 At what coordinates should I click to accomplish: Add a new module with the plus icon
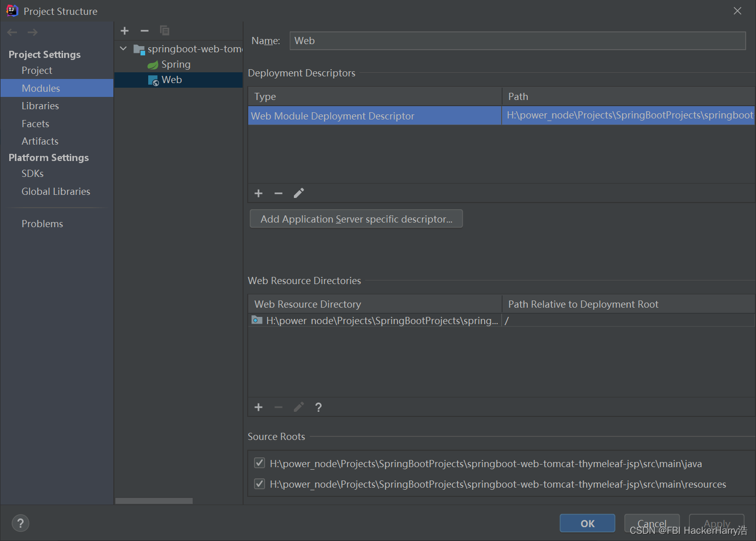point(125,31)
